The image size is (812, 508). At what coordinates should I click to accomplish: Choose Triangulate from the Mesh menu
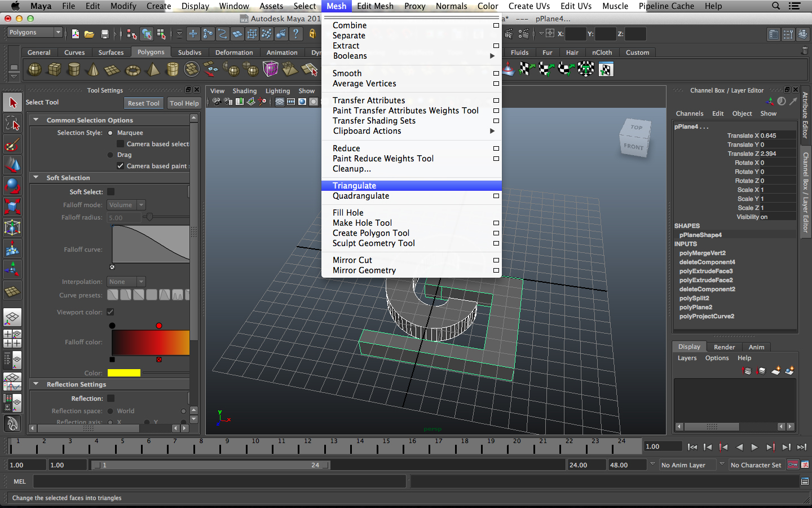pyautogui.click(x=354, y=186)
